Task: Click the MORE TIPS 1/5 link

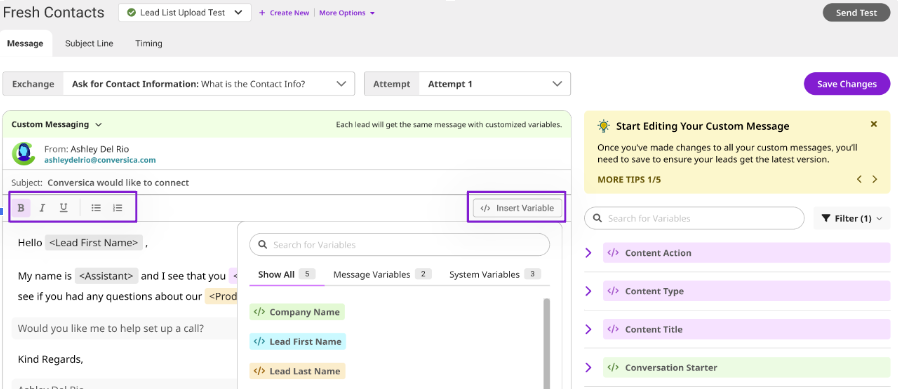Action: tap(629, 179)
